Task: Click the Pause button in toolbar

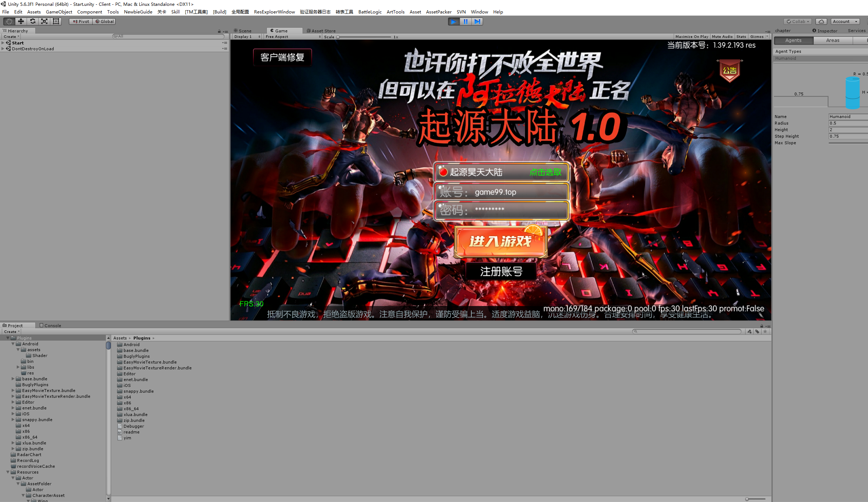Action: (466, 21)
